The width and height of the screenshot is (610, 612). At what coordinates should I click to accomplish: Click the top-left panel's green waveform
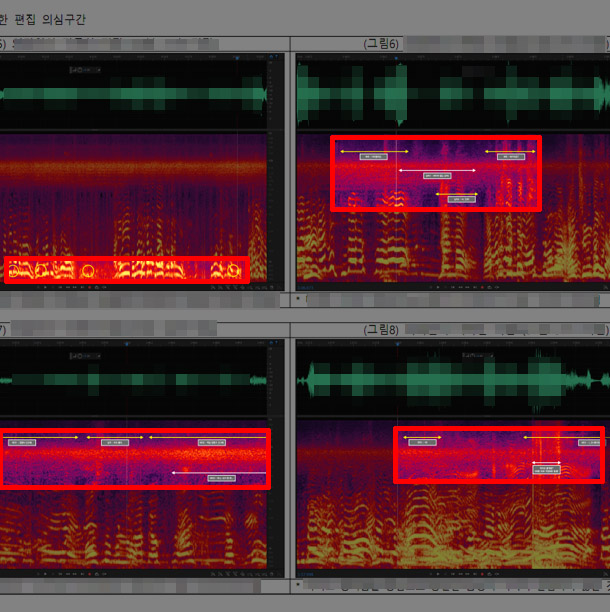pos(135,95)
